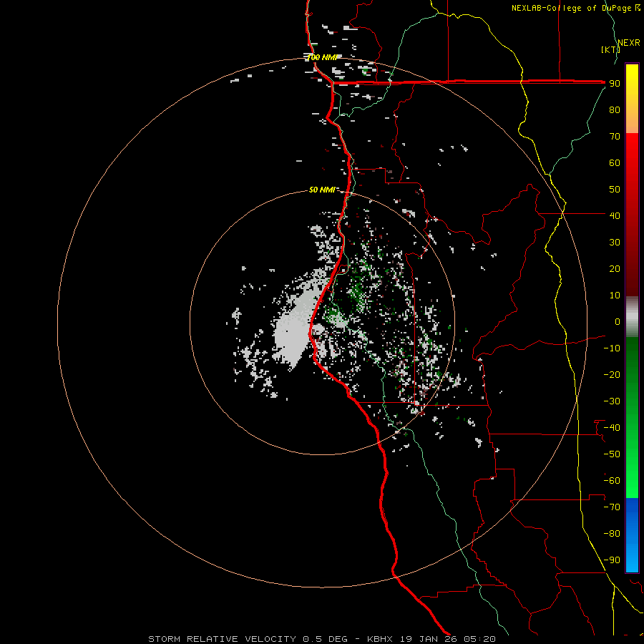Click the [KT] units label

tap(611, 49)
